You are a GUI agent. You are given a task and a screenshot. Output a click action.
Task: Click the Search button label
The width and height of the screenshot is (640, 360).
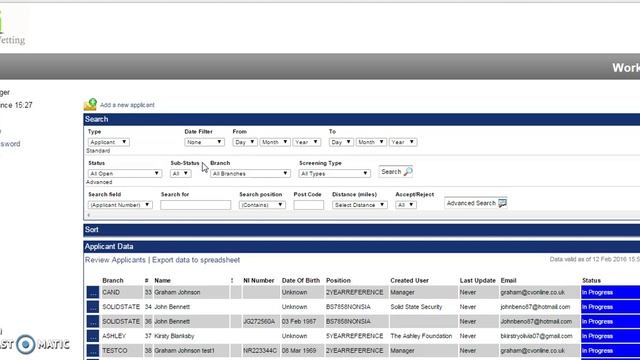391,172
